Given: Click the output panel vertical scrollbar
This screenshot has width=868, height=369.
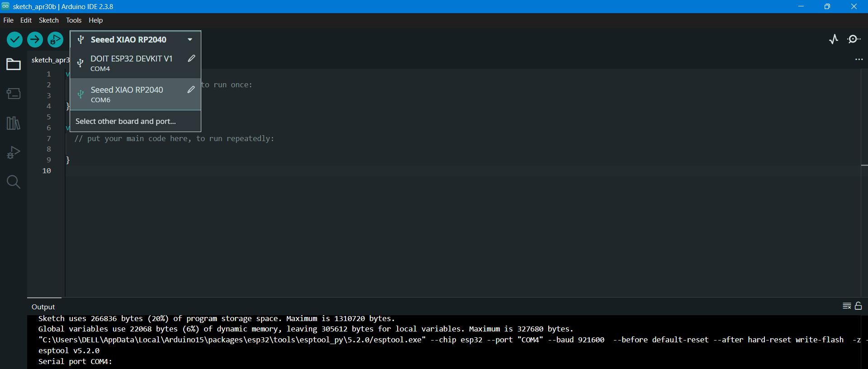Looking at the screenshot, I should pyautogui.click(x=864, y=342).
